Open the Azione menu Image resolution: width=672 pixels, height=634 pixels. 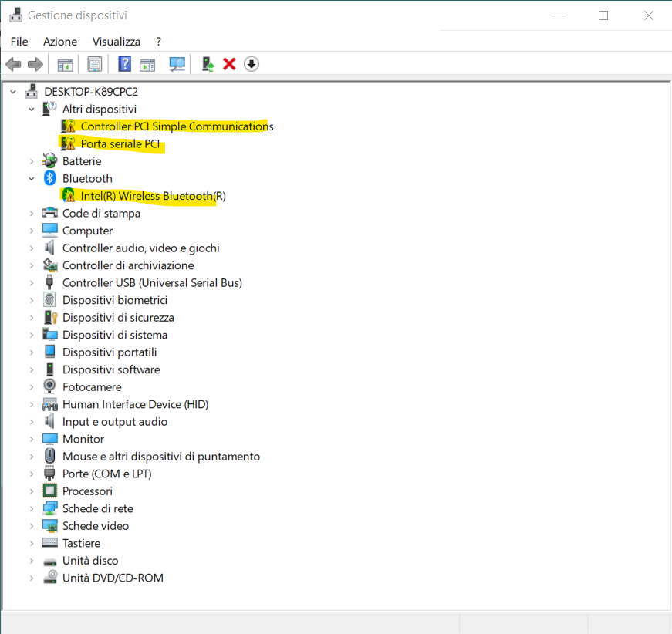click(x=60, y=42)
